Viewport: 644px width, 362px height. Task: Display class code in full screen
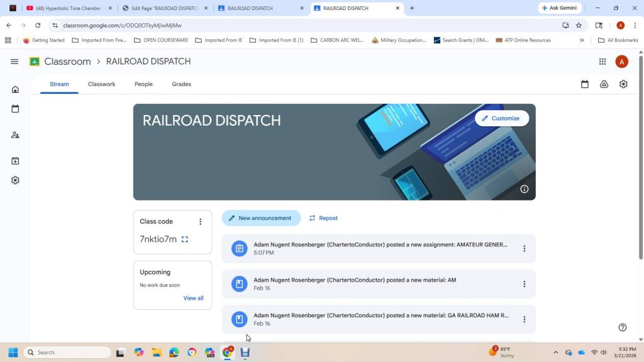coord(185,239)
